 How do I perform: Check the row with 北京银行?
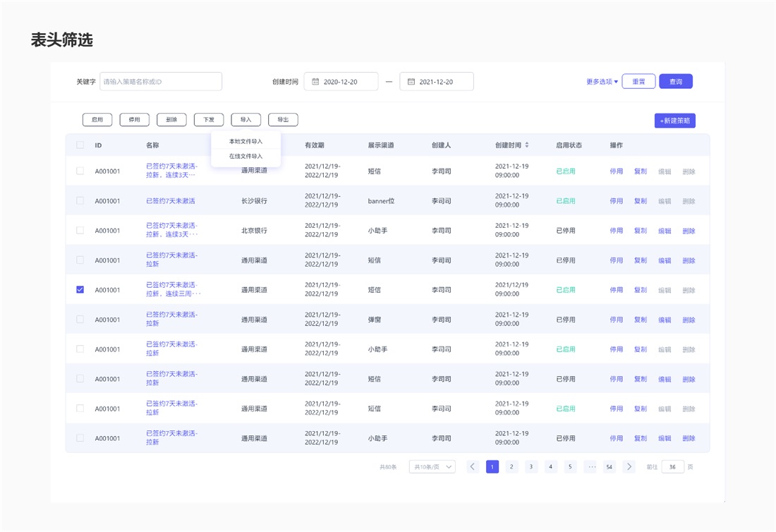click(80, 230)
